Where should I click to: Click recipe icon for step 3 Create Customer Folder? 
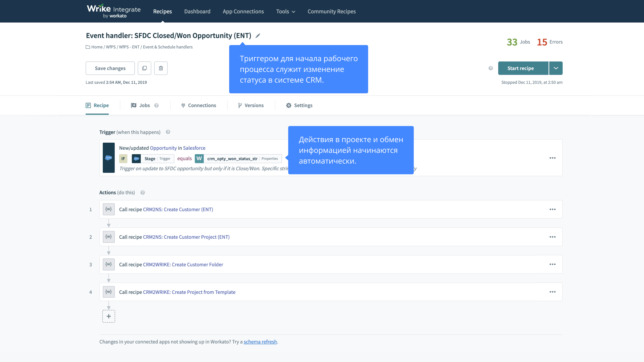(x=109, y=264)
